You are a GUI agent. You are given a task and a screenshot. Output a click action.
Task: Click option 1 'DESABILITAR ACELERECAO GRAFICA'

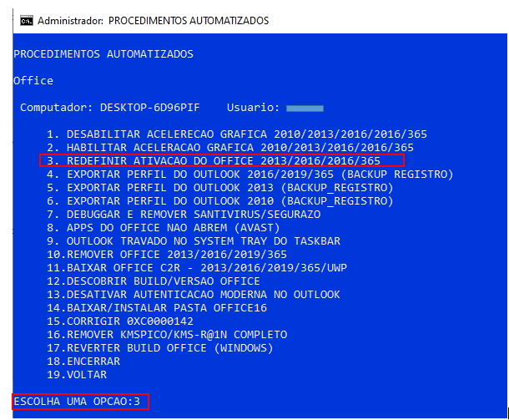point(237,134)
